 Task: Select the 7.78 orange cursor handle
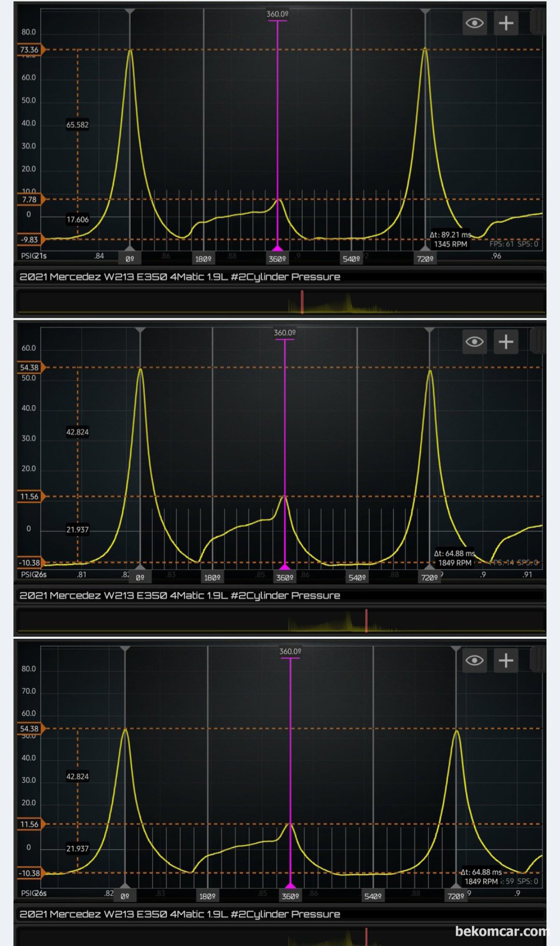click(x=30, y=199)
